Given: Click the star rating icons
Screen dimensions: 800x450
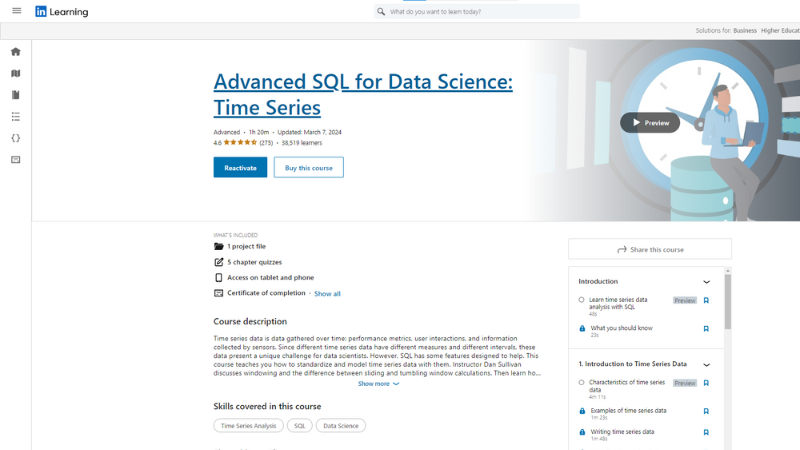Looking at the screenshot, I should (x=240, y=142).
